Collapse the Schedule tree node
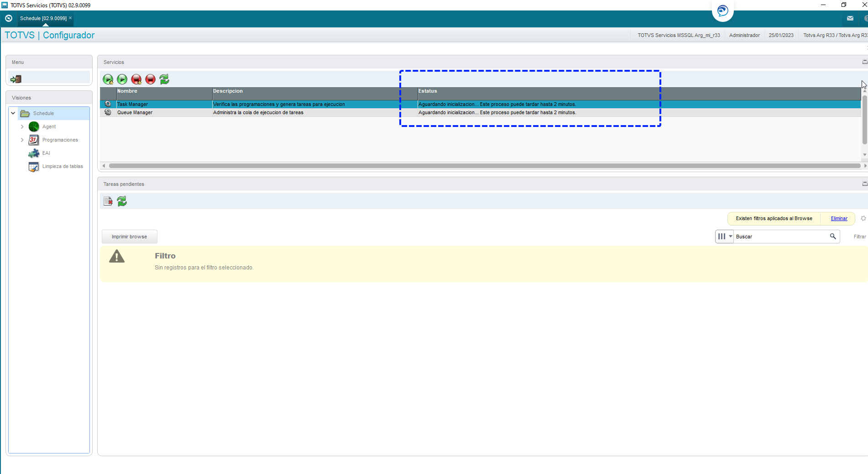This screenshot has height=474, width=868. [13, 113]
